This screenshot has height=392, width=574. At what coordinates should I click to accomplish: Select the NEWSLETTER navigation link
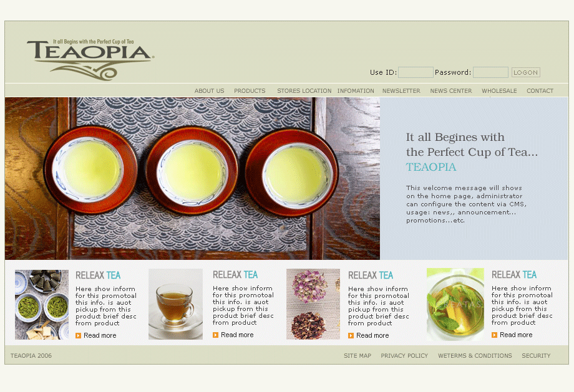[x=401, y=91]
